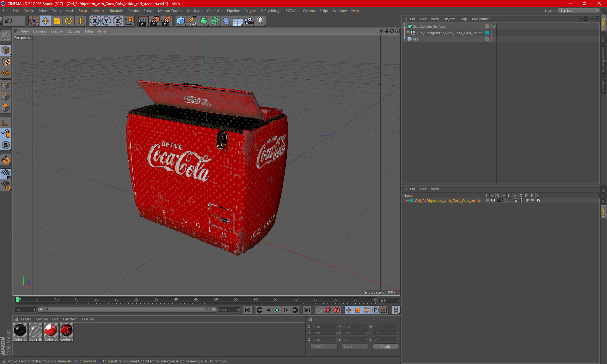The width and height of the screenshot is (607, 364).
Task: Toggle the layer's Render icon
Action: 499,200
